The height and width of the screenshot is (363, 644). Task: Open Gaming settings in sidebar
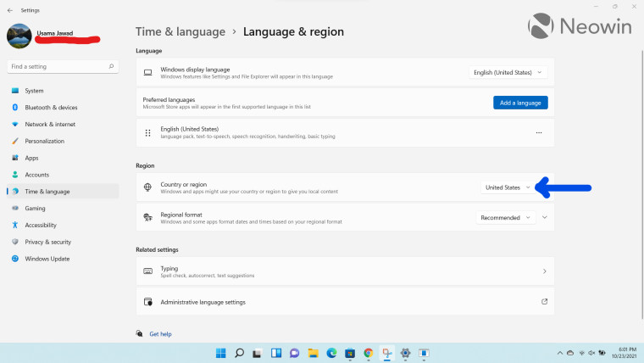(63, 209)
